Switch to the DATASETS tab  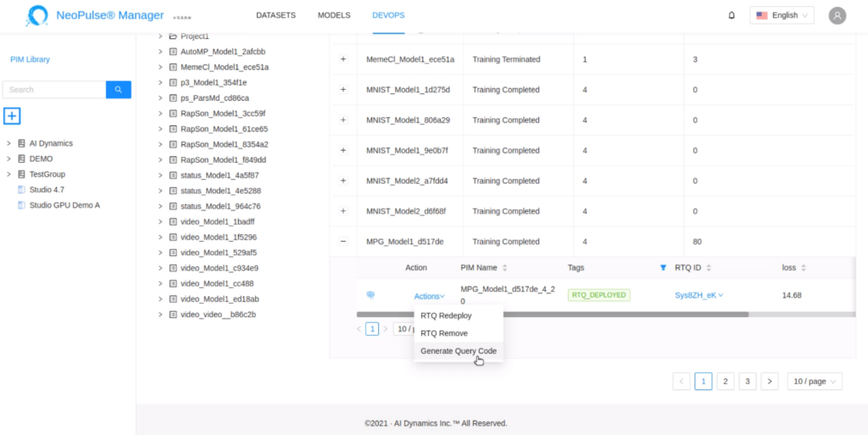(275, 15)
